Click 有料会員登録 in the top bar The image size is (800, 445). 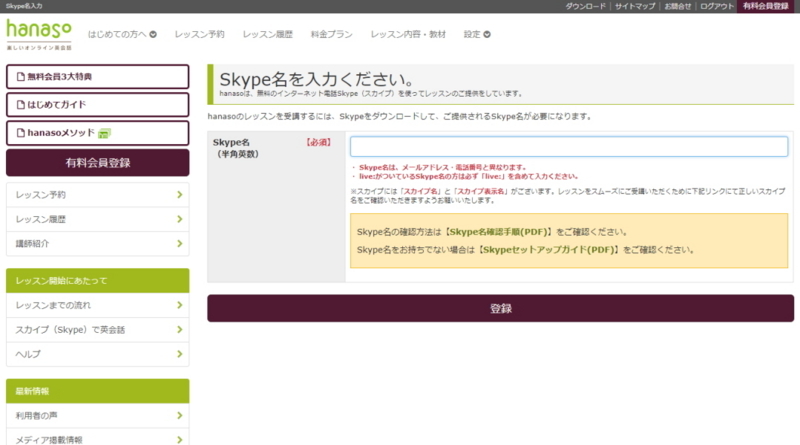(x=765, y=6)
